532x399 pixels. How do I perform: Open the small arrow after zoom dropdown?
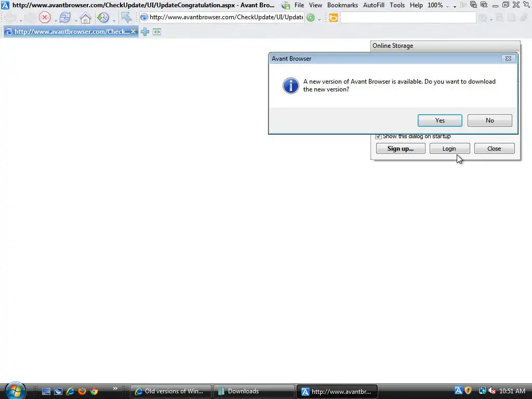pyautogui.click(x=455, y=6)
